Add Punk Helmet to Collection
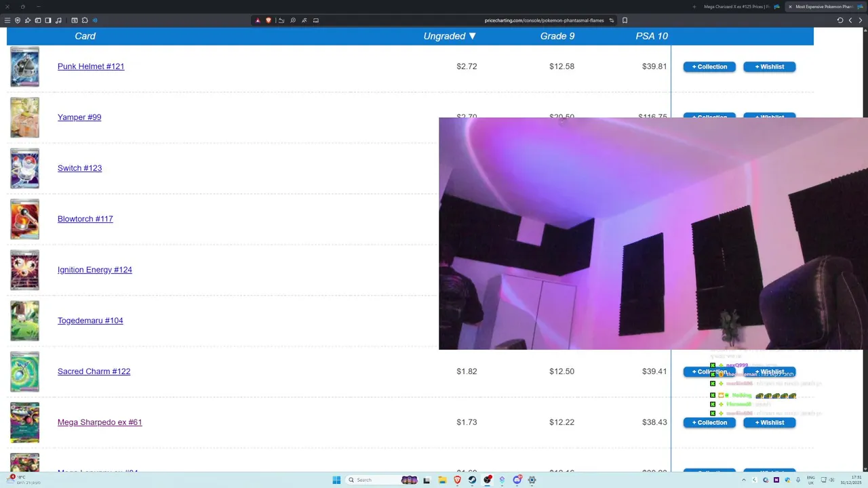868x488 pixels. (x=709, y=66)
